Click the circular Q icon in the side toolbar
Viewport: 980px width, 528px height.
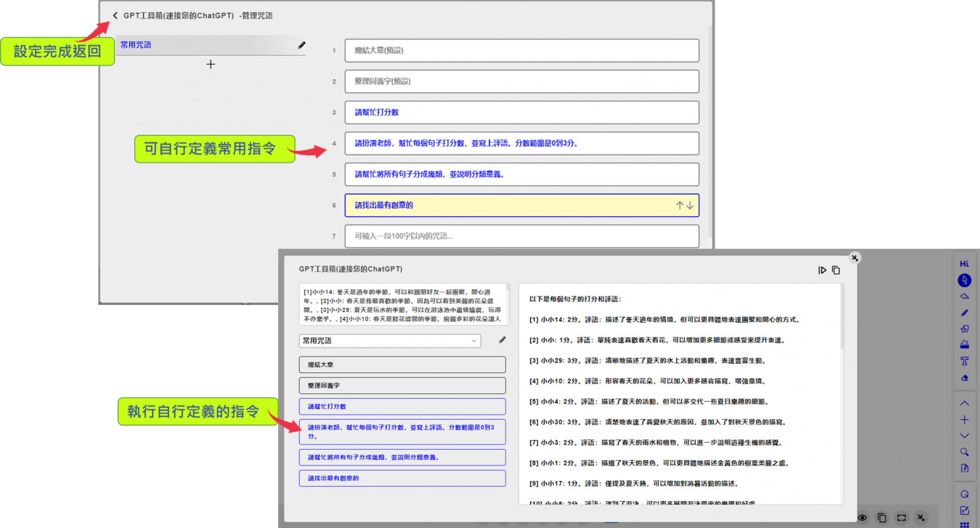click(965, 494)
